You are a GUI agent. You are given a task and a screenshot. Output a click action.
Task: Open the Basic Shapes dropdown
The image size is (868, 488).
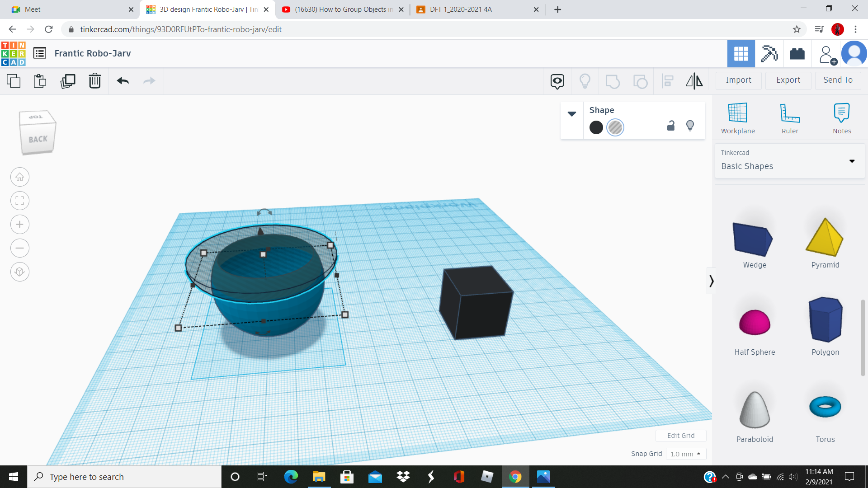(x=852, y=161)
